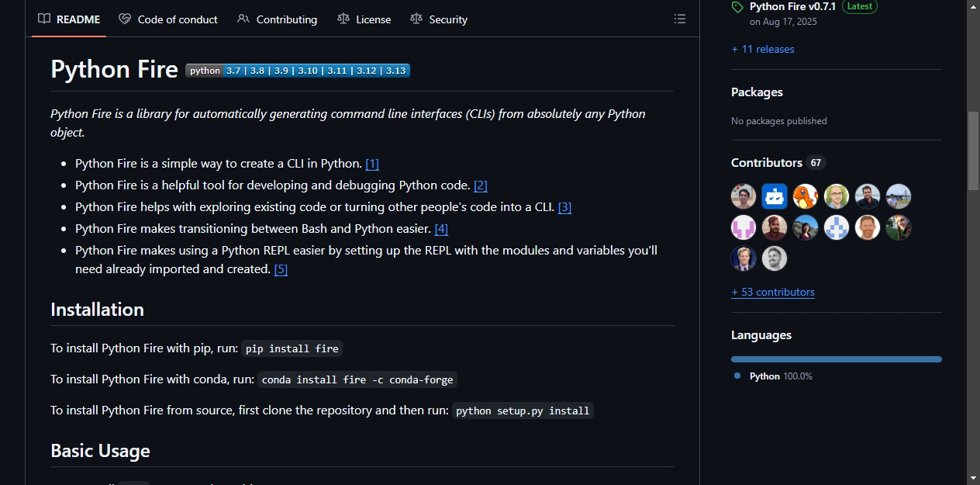Click bullet text about transitioning between Bash and Python
This screenshot has width=980, height=485.
pyautogui.click(x=253, y=229)
